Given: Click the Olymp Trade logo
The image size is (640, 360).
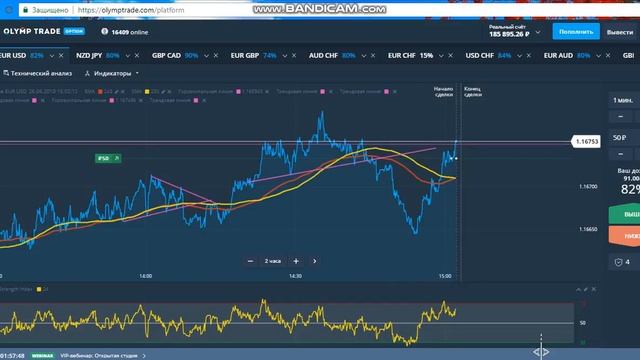Looking at the screenshot, I should 31,31.
